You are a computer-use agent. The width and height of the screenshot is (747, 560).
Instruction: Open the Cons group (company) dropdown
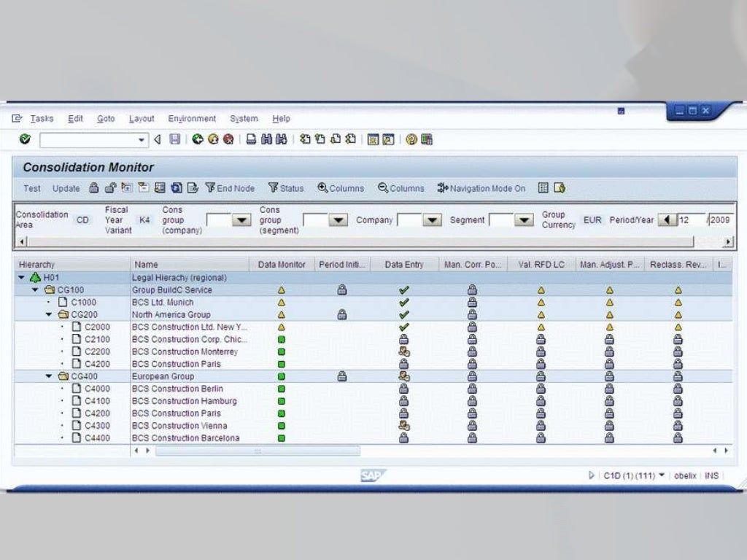click(x=241, y=220)
